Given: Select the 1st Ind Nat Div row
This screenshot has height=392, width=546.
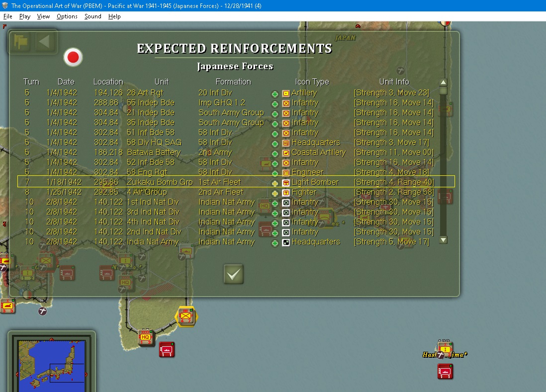Looking at the screenshot, I should click(x=228, y=202).
